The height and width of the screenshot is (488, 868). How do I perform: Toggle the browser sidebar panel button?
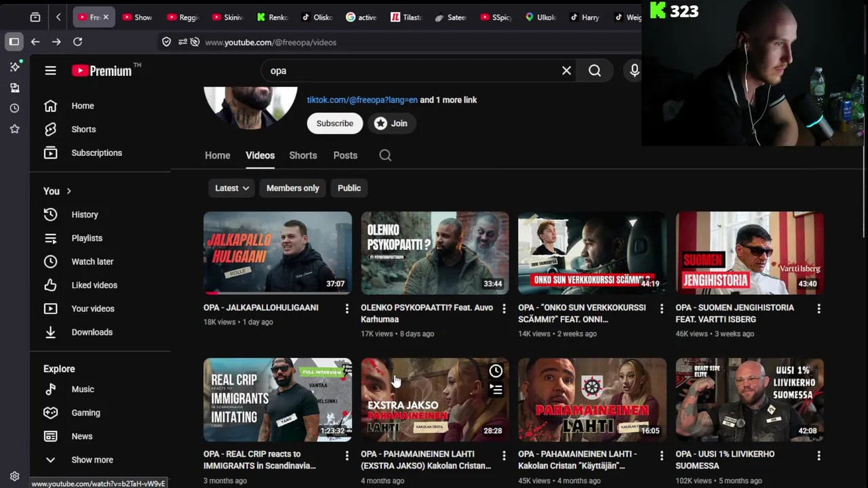pyautogui.click(x=14, y=42)
